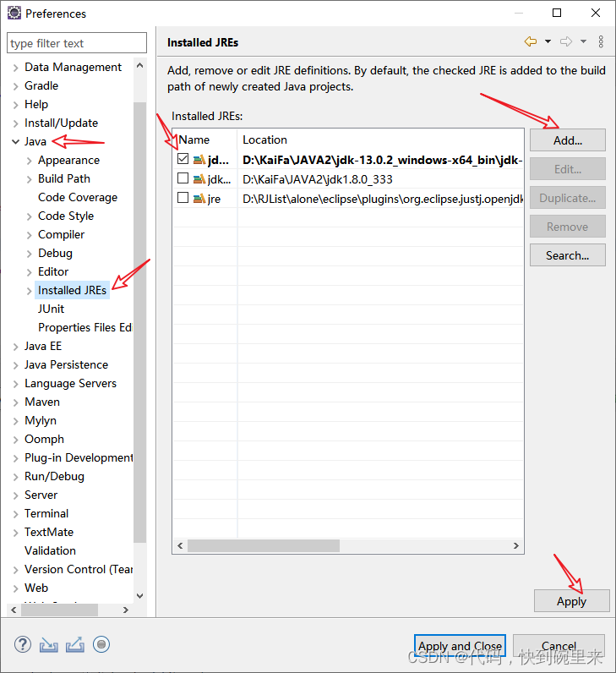Image resolution: width=616 pixels, height=673 pixels.
Task: Select the Installed JREs tree item
Action: [72, 291]
